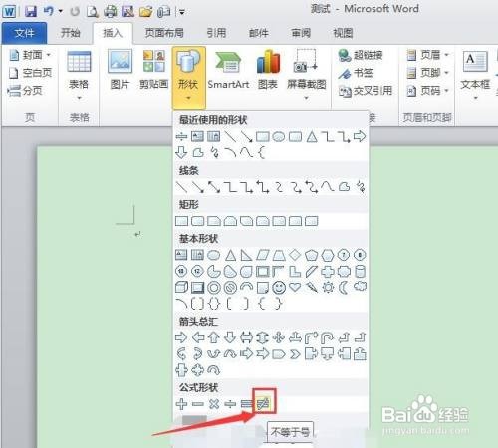The image size is (498, 448).
Task: Insert a 超链接 hyperlink
Action: coord(362,55)
